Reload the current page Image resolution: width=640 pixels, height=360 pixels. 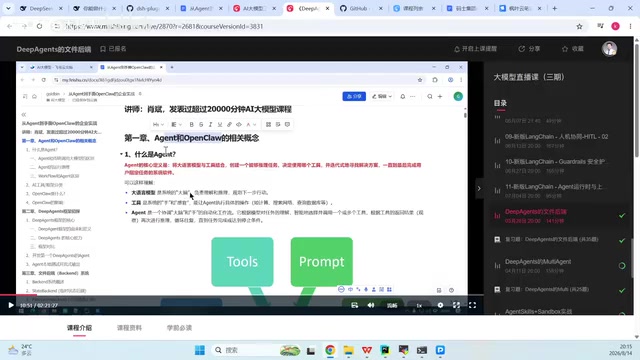(x=39, y=26)
